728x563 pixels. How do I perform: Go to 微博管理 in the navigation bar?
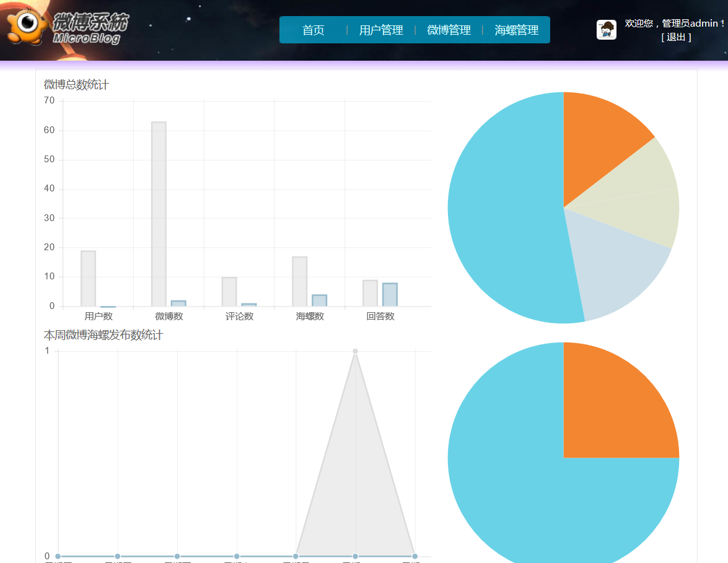click(x=449, y=30)
